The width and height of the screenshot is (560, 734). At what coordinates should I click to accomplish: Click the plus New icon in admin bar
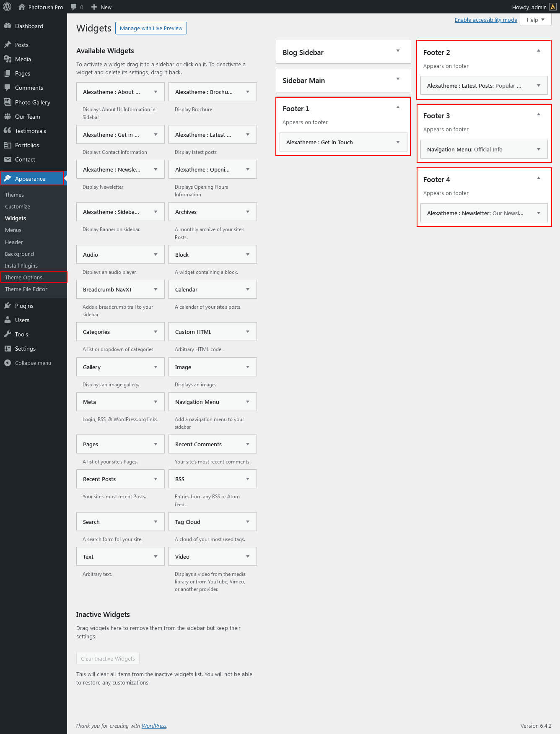point(94,7)
